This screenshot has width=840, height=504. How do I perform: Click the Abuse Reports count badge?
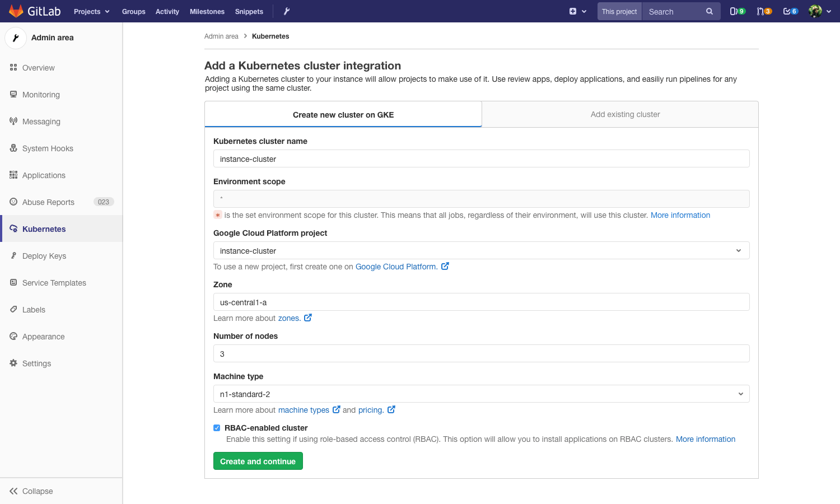pos(103,202)
